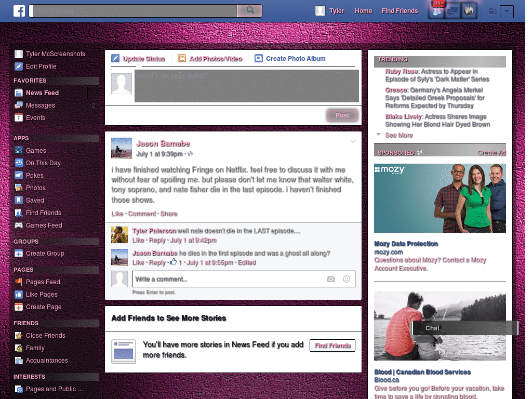This screenshot has width=532, height=399.
Task: Click the Create Group plus icon
Action: [x=19, y=254]
